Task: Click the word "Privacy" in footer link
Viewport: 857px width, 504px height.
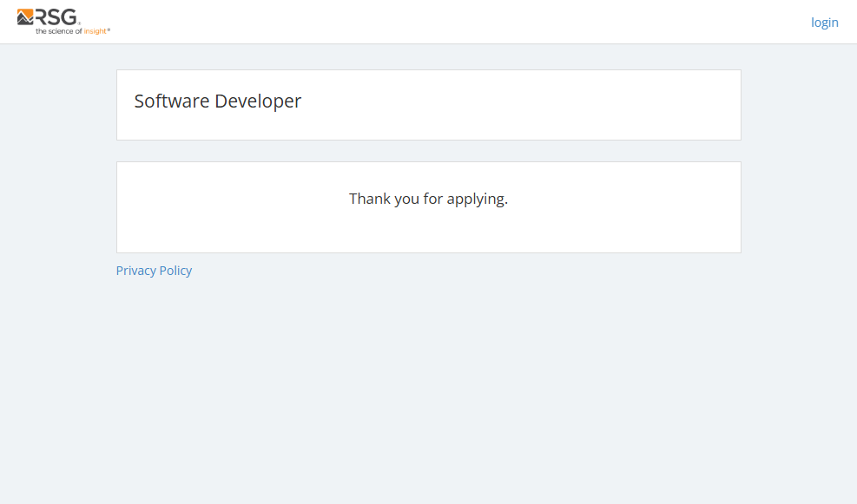Action: (x=135, y=271)
